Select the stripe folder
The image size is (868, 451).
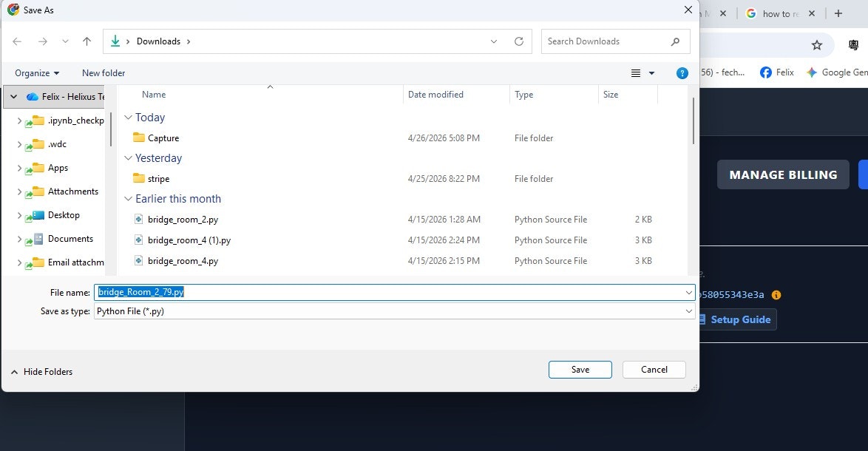point(158,179)
